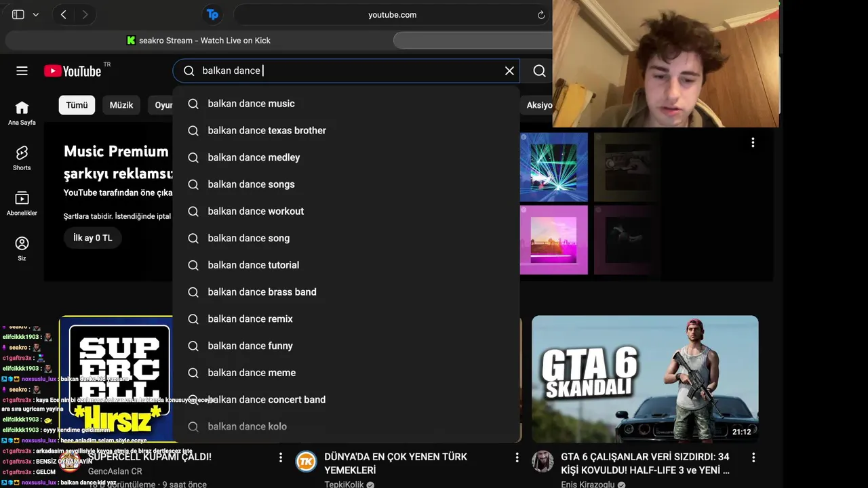Click search icon beside balkan dance medley

[x=193, y=157]
